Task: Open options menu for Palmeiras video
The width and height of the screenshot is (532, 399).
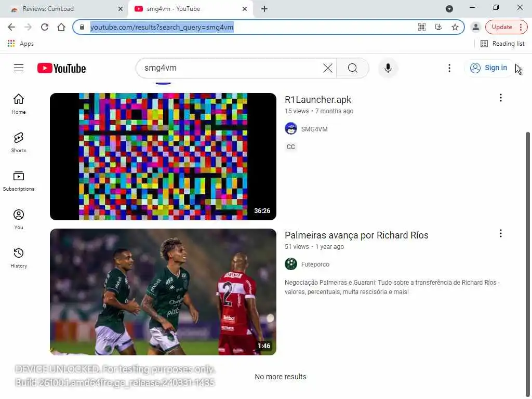Action: point(500,233)
